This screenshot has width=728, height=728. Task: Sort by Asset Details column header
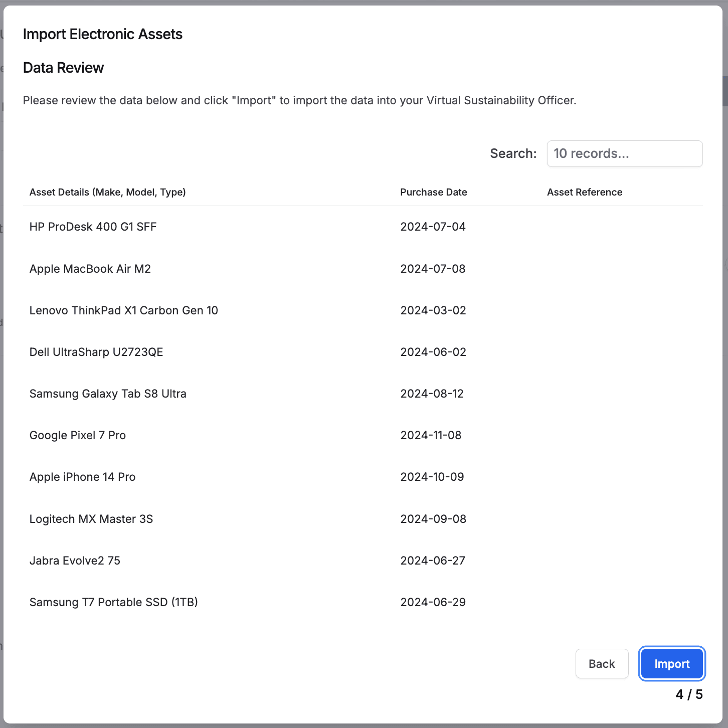(107, 192)
